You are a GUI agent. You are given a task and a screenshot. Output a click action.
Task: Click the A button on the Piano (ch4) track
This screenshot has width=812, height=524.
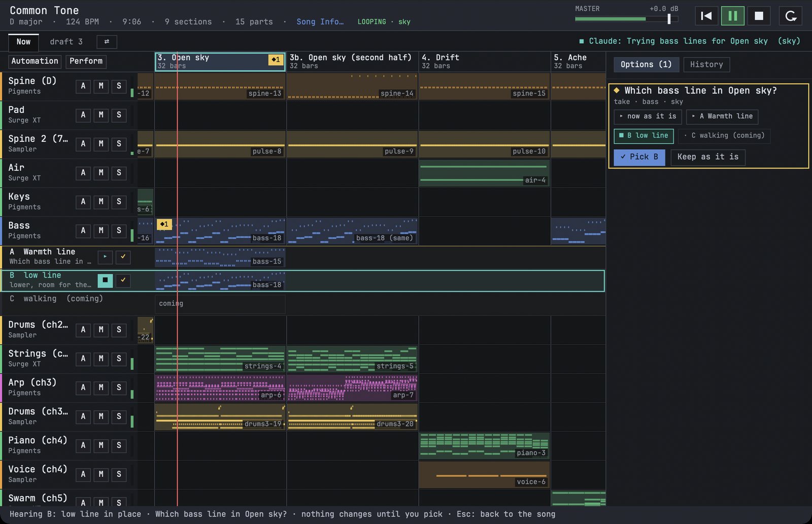pyautogui.click(x=83, y=445)
